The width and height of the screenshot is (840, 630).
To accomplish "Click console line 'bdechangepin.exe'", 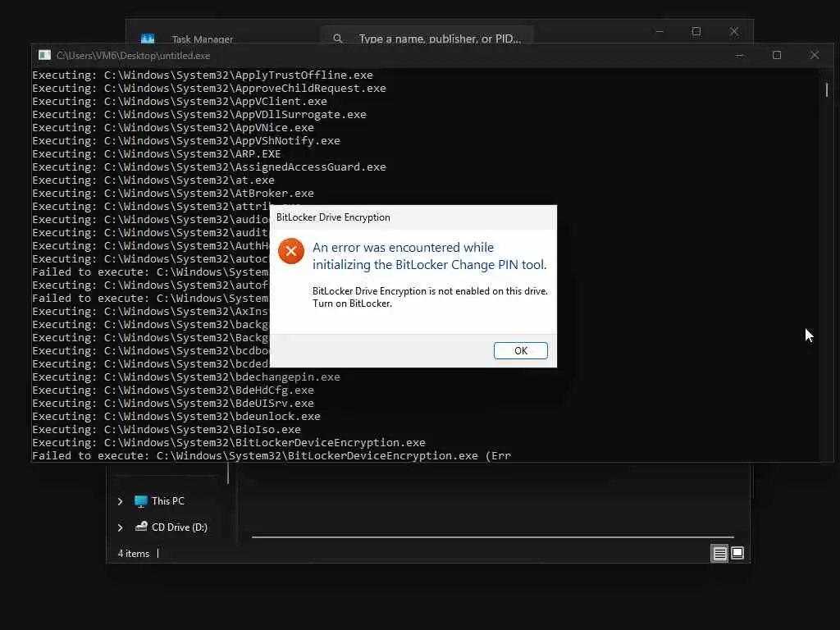I will (x=186, y=377).
